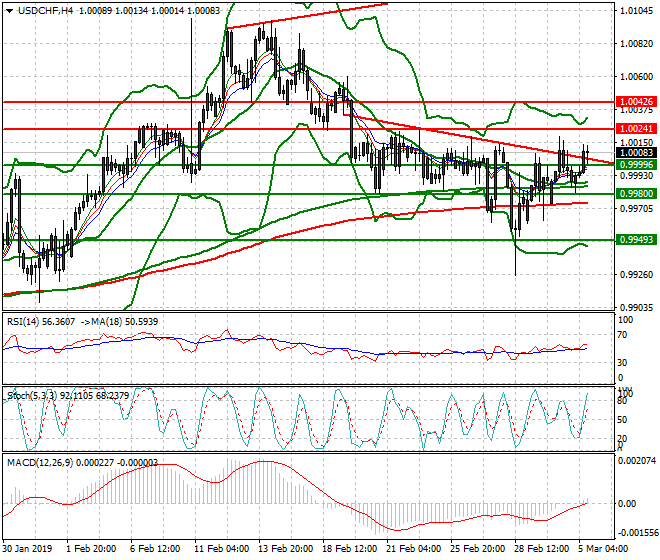Click the black current price label 1.00083

[636, 153]
